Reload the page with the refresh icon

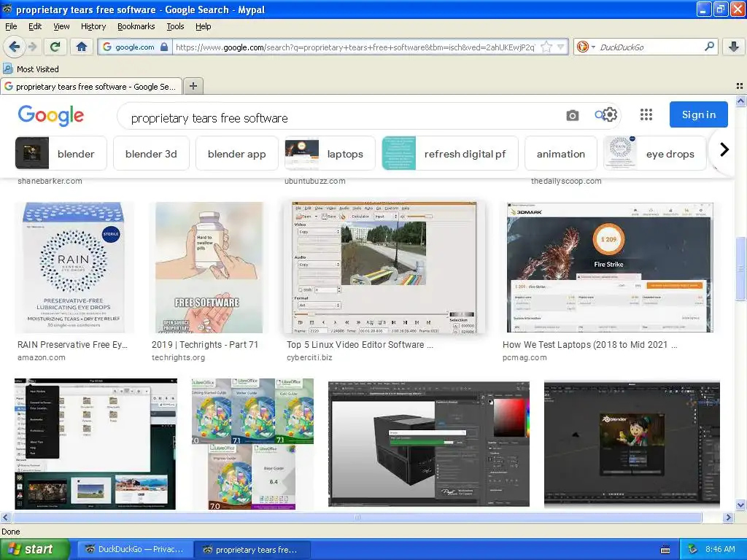tap(55, 47)
